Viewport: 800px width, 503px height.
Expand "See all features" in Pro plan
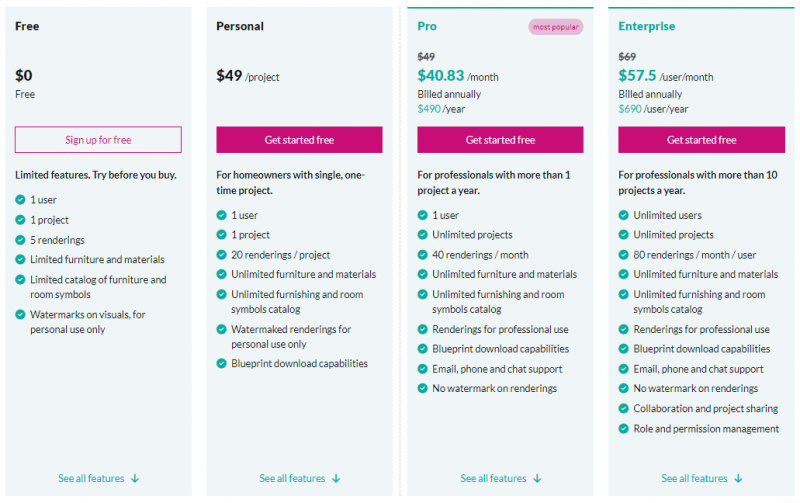coord(500,478)
